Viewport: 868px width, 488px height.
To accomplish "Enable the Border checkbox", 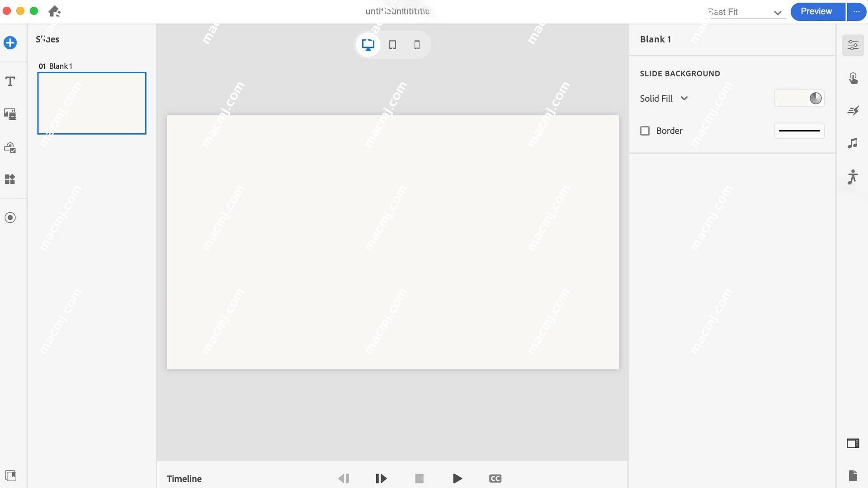I will pos(645,131).
